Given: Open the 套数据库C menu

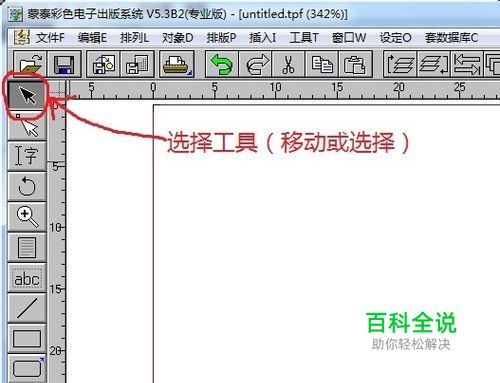Looking at the screenshot, I should pos(452,38).
